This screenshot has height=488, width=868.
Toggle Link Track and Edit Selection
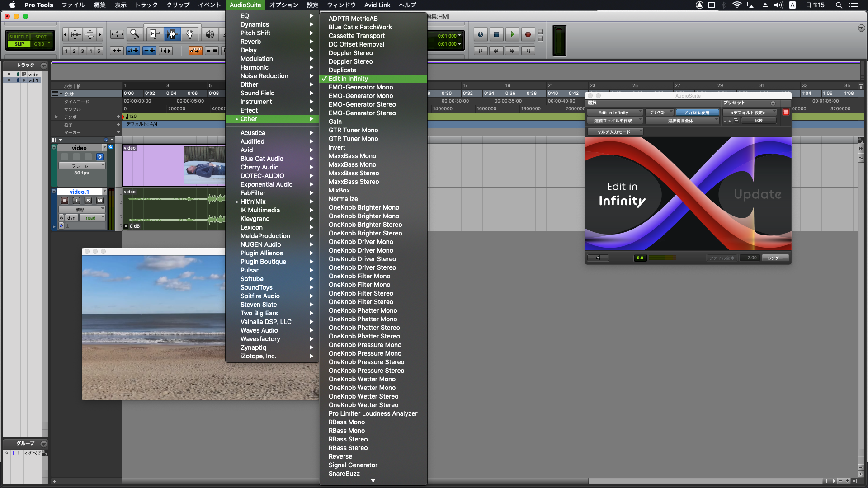pos(149,51)
